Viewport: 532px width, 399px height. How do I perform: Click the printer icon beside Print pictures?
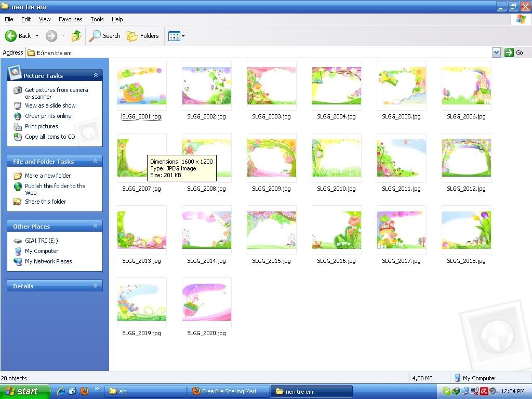click(x=18, y=127)
